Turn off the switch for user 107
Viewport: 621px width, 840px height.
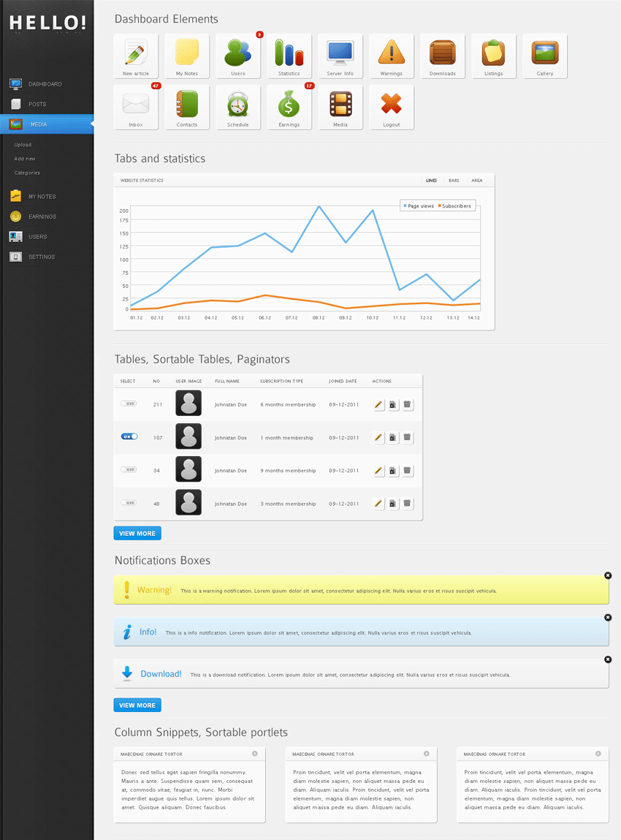pos(129,436)
